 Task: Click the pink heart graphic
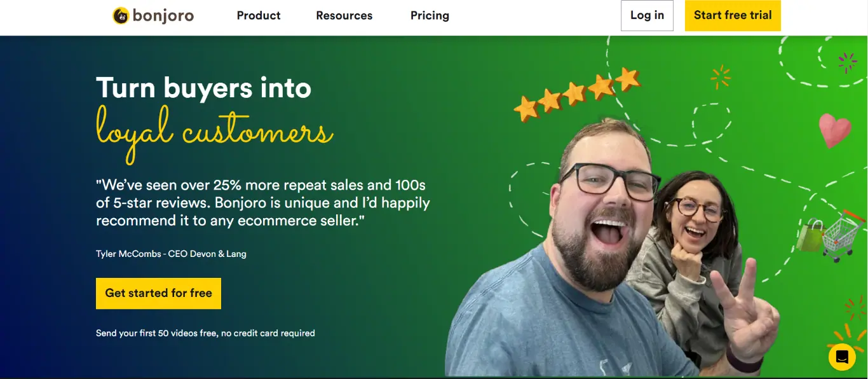tap(834, 130)
